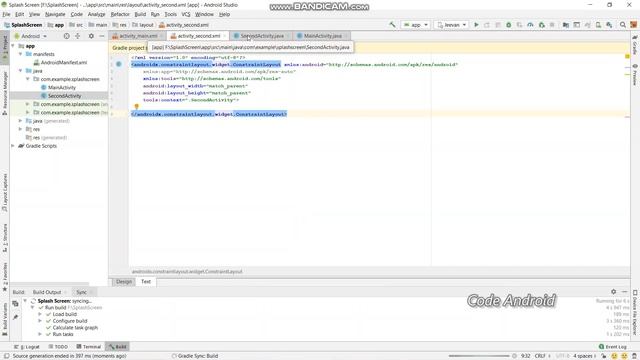Click the Gradle Sync progress bar
The width and height of the screenshot is (640, 360).
pos(479,356)
